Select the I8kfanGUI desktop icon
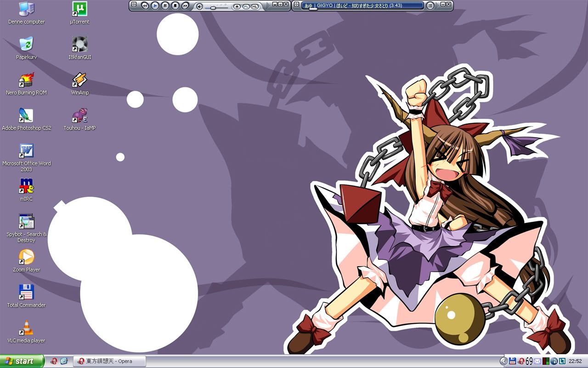The image size is (588, 368). 79,45
